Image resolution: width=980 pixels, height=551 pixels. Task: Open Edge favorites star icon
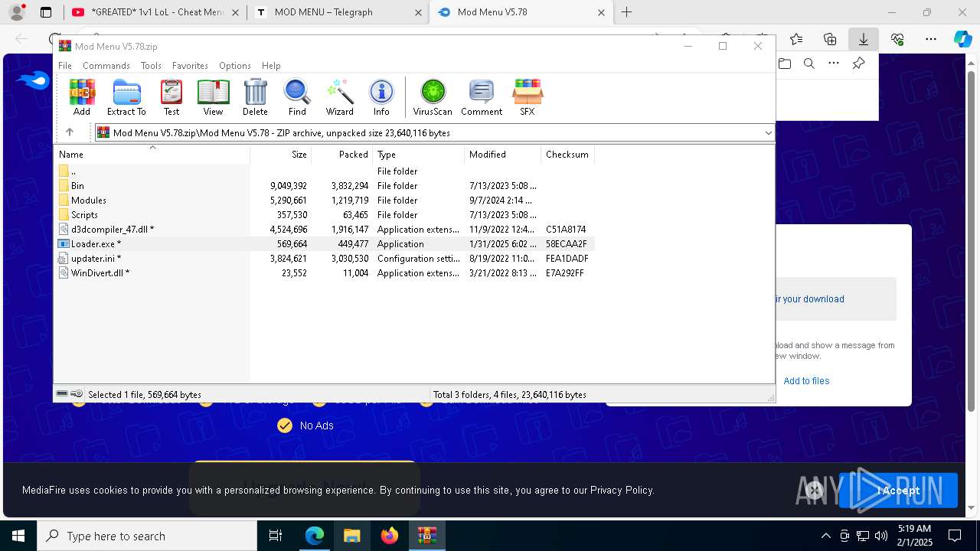[x=796, y=39]
